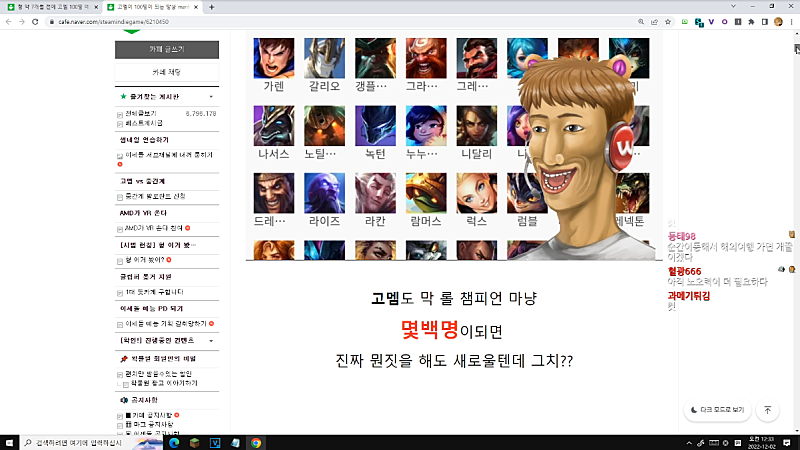The width and height of the screenshot is (800, 450).
Task: Open the 전체글보기 board link
Action: pyautogui.click(x=141, y=113)
